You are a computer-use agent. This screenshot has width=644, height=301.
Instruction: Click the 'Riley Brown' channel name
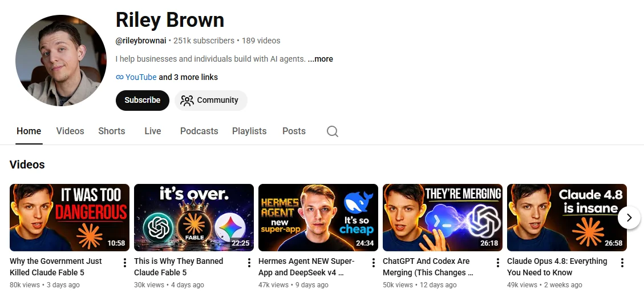click(x=170, y=20)
